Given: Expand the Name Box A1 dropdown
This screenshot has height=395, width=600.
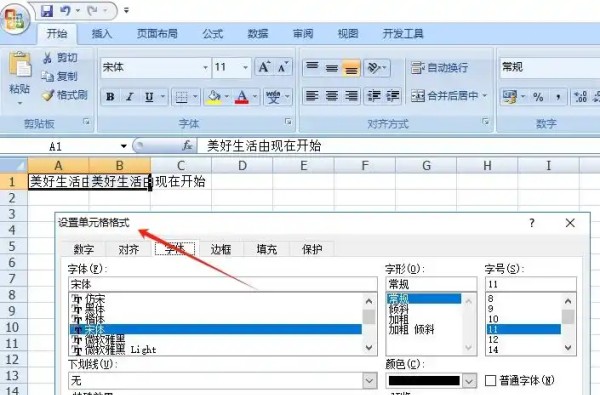Looking at the screenshot, I should 124,146.
